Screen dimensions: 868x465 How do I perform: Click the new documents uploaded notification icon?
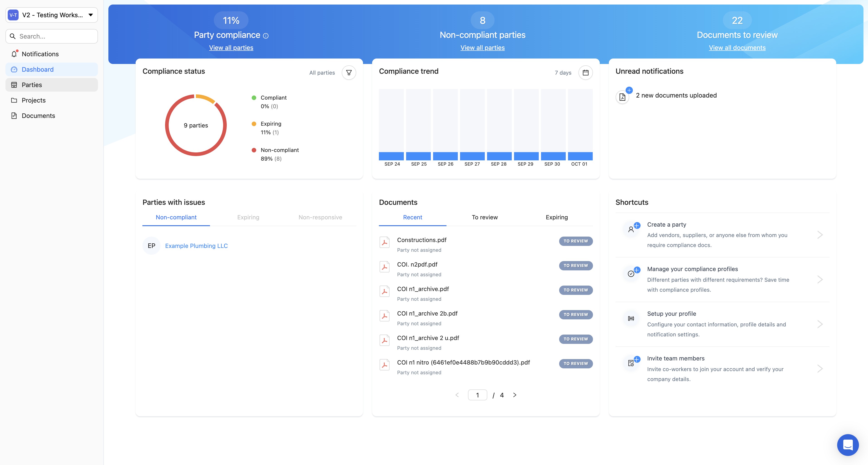pos(622,97)
